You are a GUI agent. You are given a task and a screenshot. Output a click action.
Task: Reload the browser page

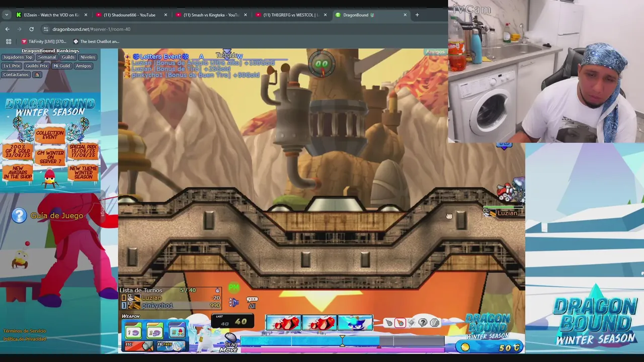pyautogui.click(x=31, y=29)
